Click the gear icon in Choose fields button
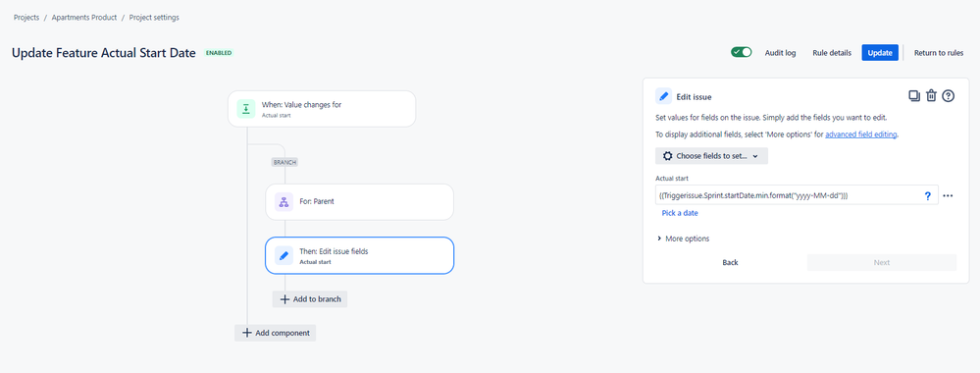The width and height of the screenshot is (980, 373). (x=667, y=156)
